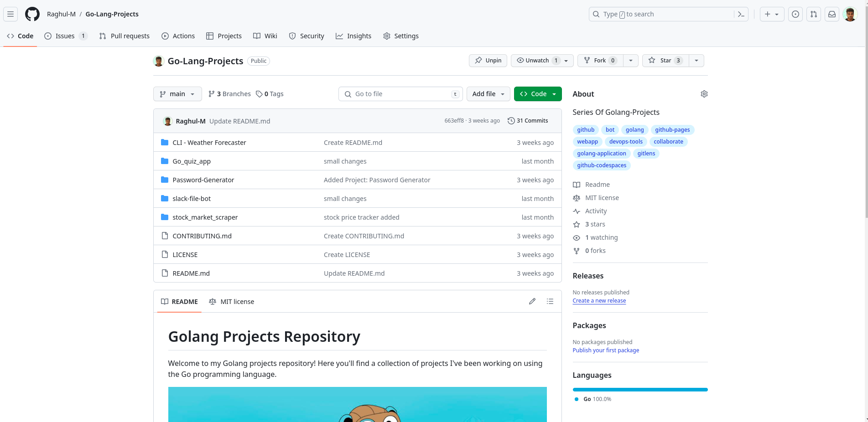Focus the Go to file search field

[x=400, y=94]
